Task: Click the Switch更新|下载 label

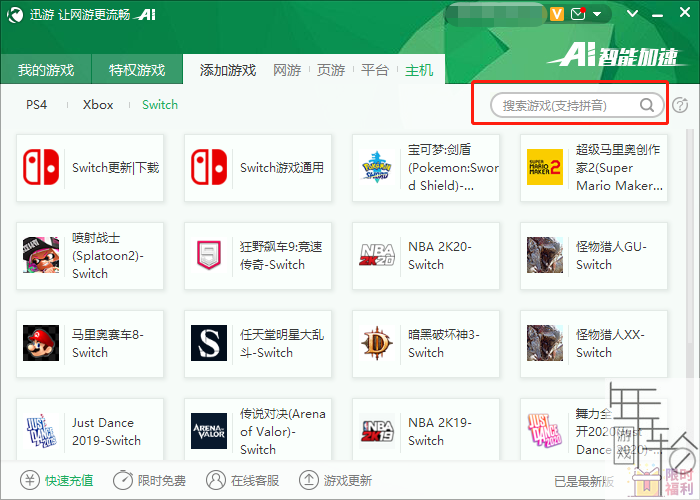Action: point(116,168)
